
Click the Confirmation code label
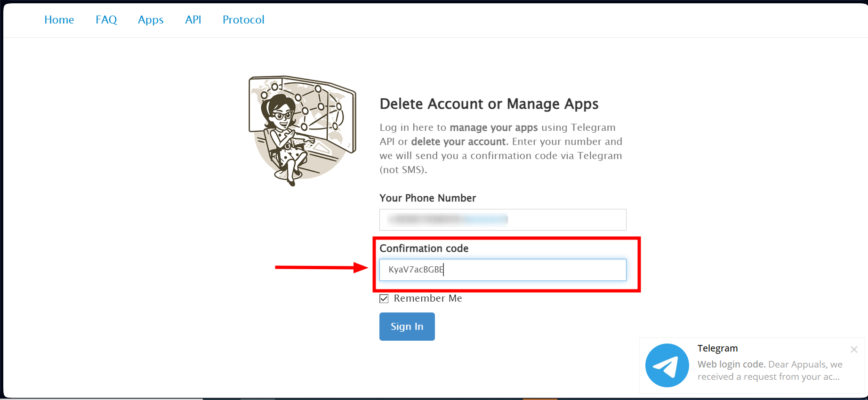(x=424, y=248)
